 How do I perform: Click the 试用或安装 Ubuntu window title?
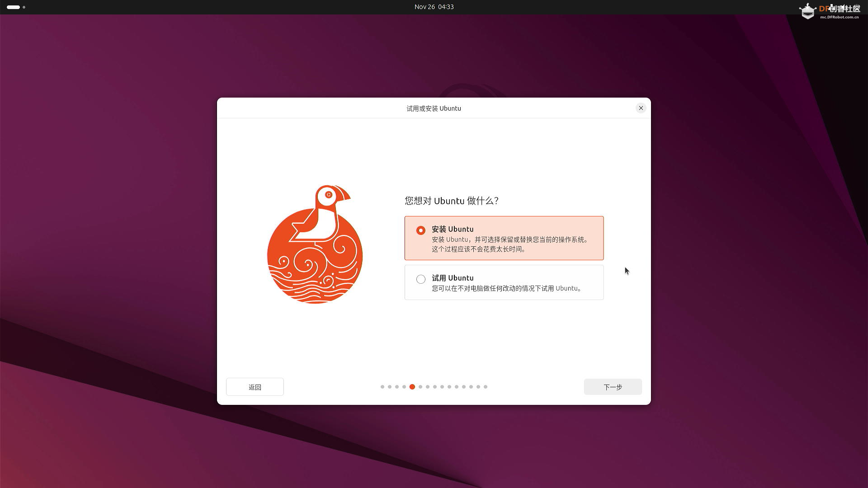434,108
